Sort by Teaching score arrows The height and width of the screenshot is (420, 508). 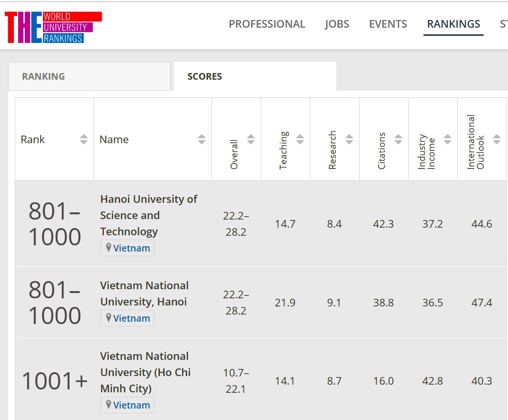coord(300,139)
